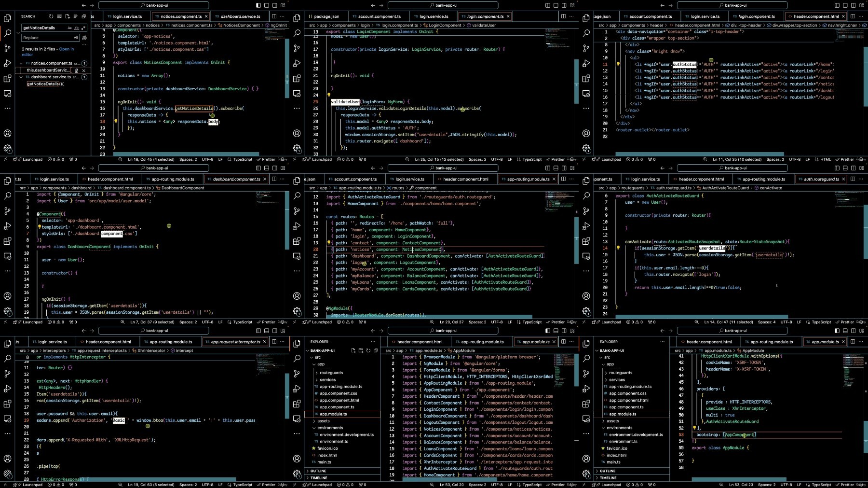The height and width of the screenshot is (488, 868).
Task: Open Explorer from the Search window activity bar
Action: pyautogui.click(x=7, y=18)
